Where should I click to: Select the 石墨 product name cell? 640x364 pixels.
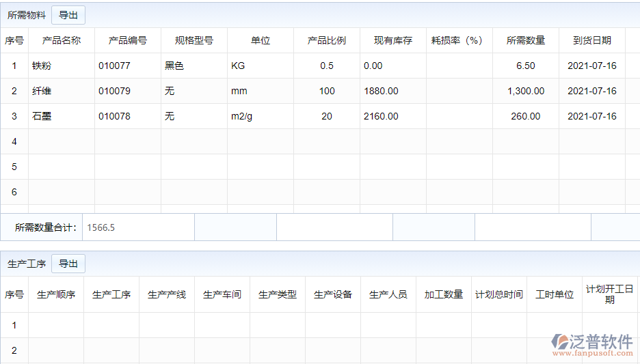point(61,116)
